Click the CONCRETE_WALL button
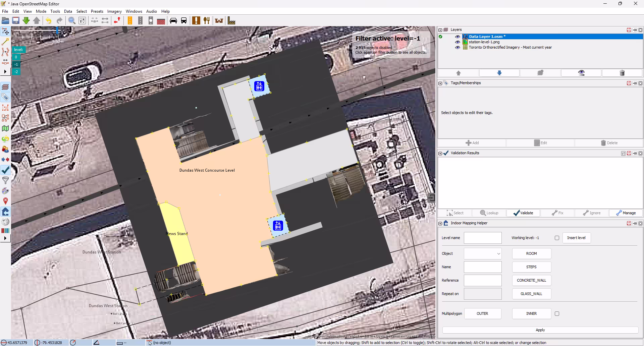This screenshot has height=346, width=644. [531, 280]
